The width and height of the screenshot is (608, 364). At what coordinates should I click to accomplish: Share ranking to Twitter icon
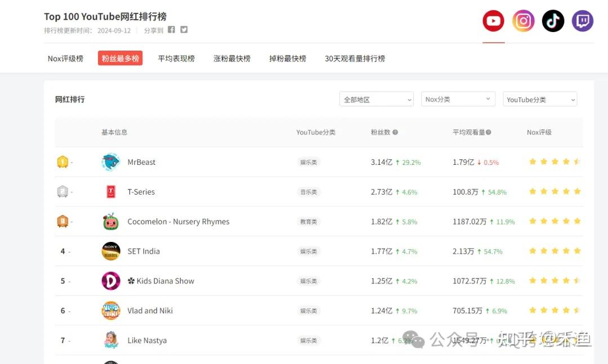(184, 30)
